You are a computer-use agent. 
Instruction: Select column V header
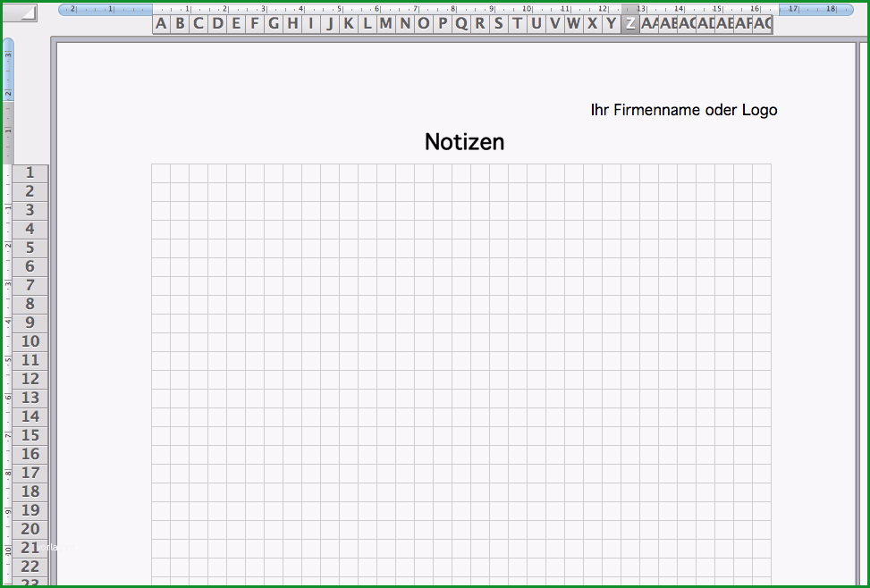555,24
